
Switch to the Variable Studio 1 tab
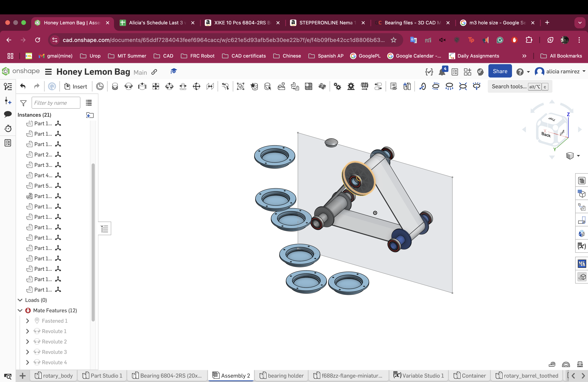(x=419, y=376)
